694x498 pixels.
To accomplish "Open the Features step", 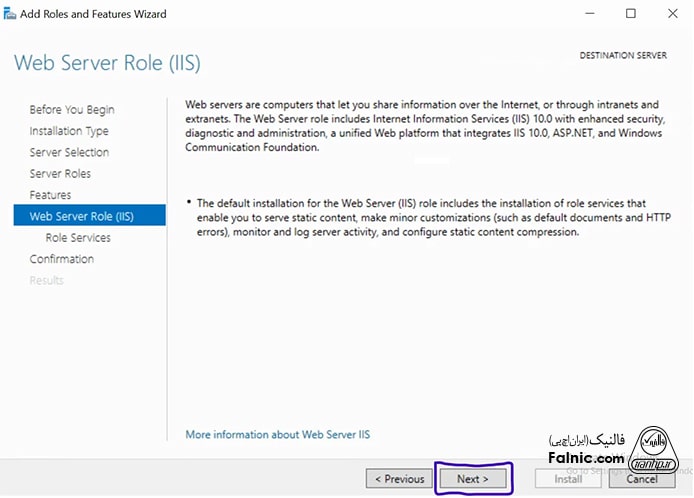I will [x=50, y=195].
